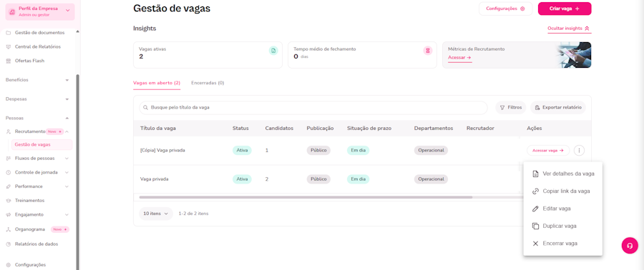Image resolution: width=644 pixels, height=270 pixels.
Task: Click the Ativa badge in Vaga privada row
Action: pos(242,179)
